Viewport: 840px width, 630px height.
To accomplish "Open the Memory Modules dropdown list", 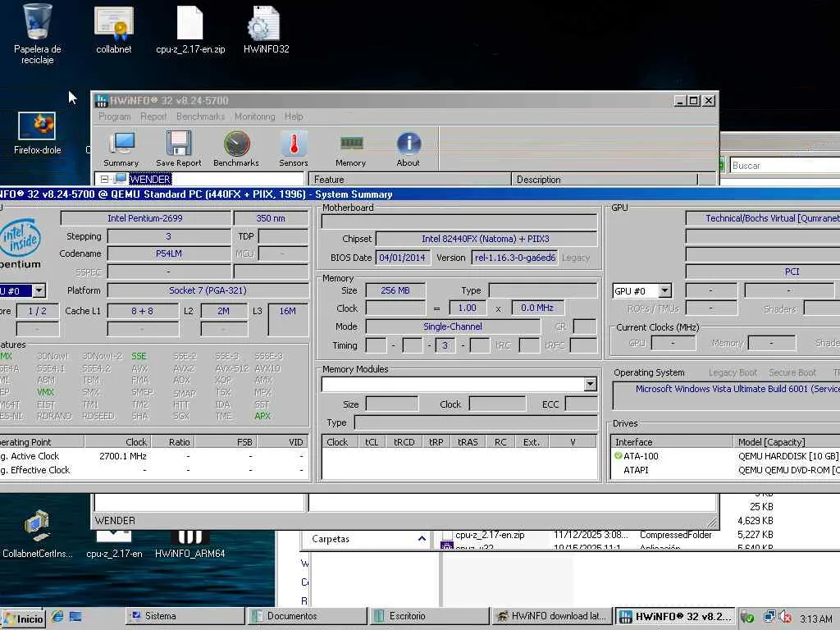I will pos(590,384).
